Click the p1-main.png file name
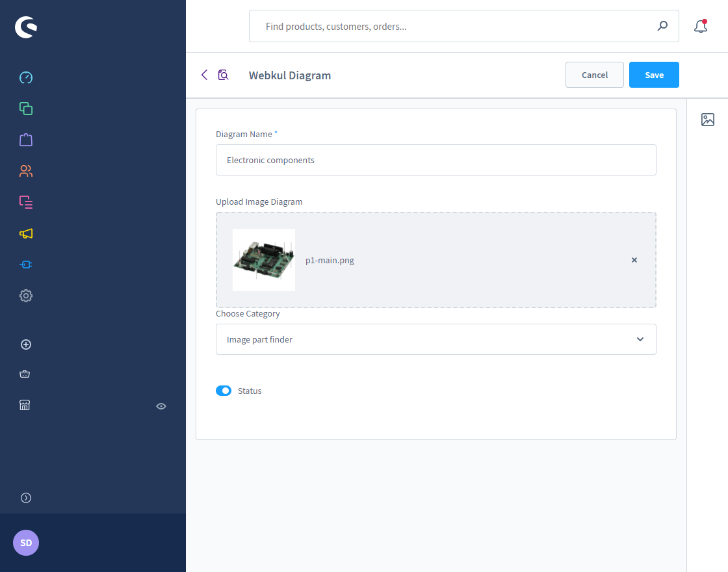728x572 pixels. click(330, 261)
